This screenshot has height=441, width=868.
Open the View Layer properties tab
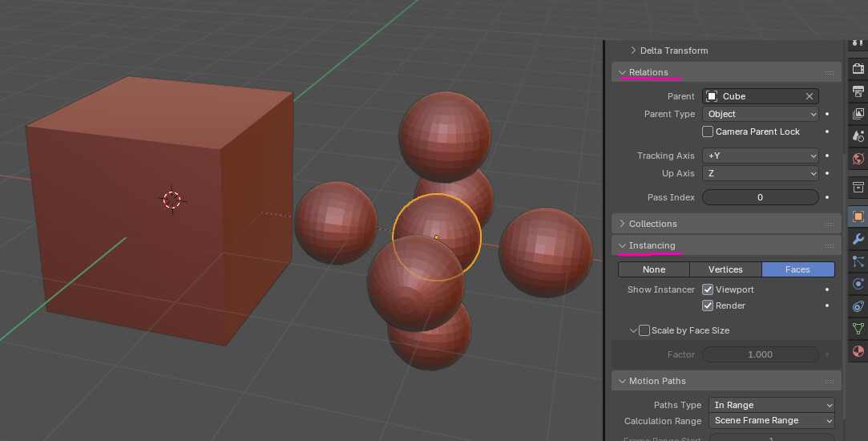858,114
